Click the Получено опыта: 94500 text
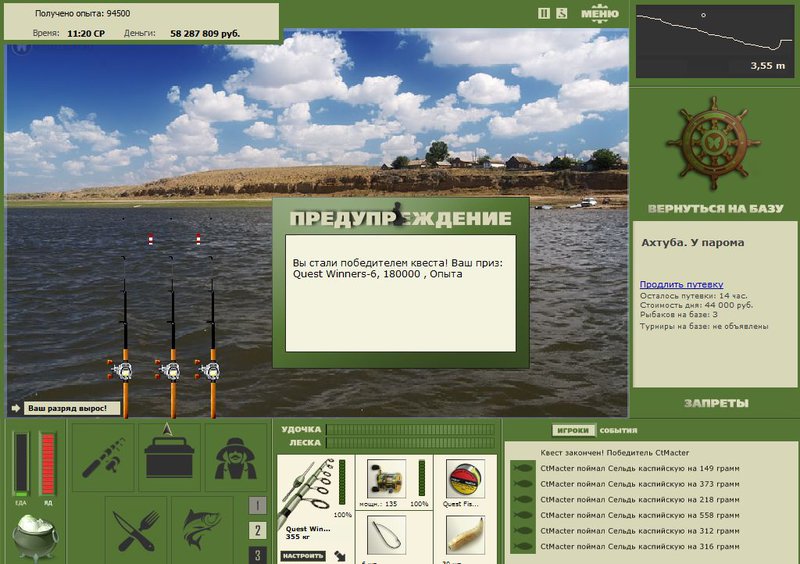Screen dimensions: 800x564 tap(82, 13)
